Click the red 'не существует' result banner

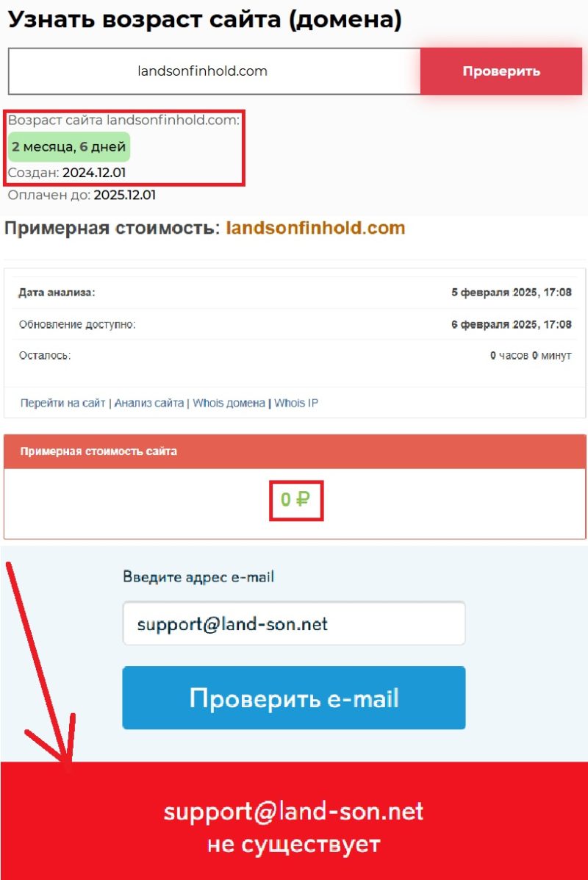pyautogui.click(x=294, y=820)
